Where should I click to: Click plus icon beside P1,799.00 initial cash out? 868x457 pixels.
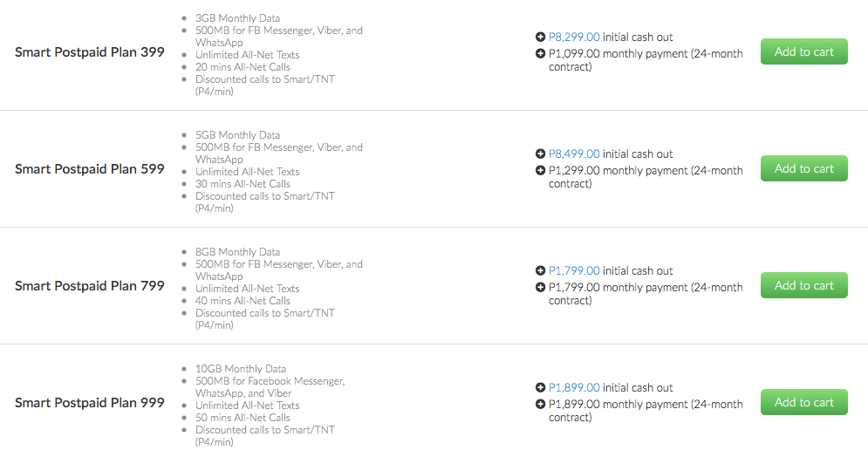[x=541, y=271]
